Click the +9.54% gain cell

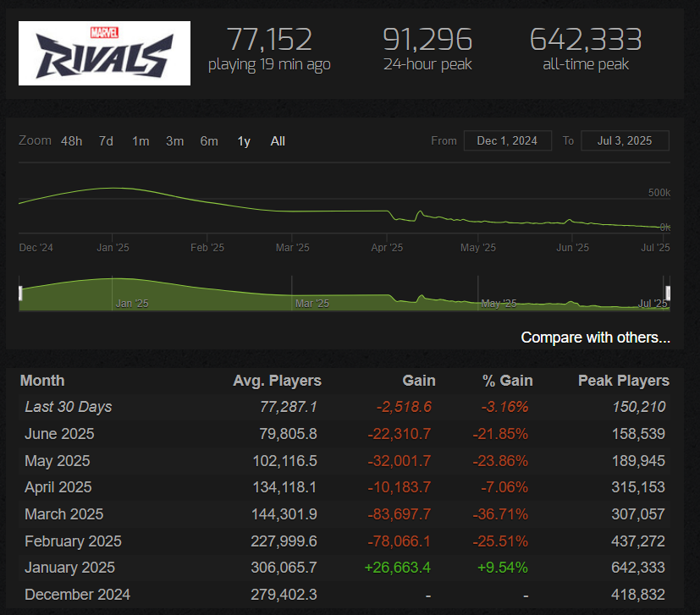point(502,568)
